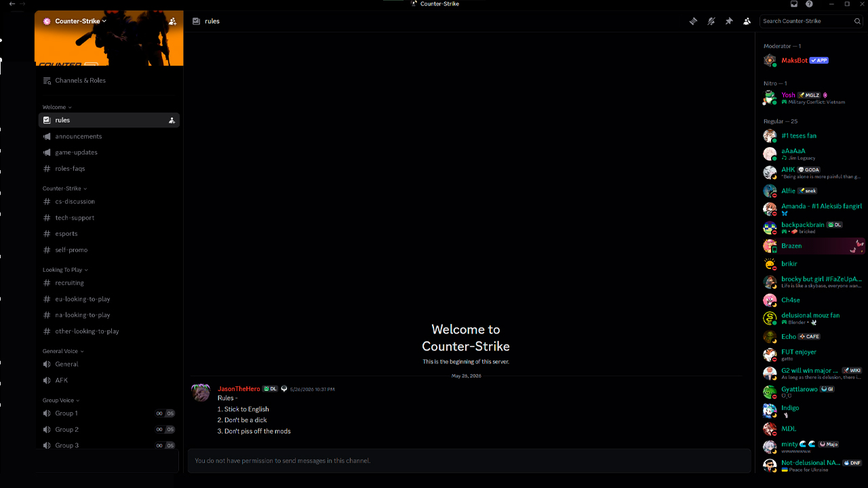Select member Yosh under Nitro
Screen dimensions: 868x488
(x=813, y=98)
